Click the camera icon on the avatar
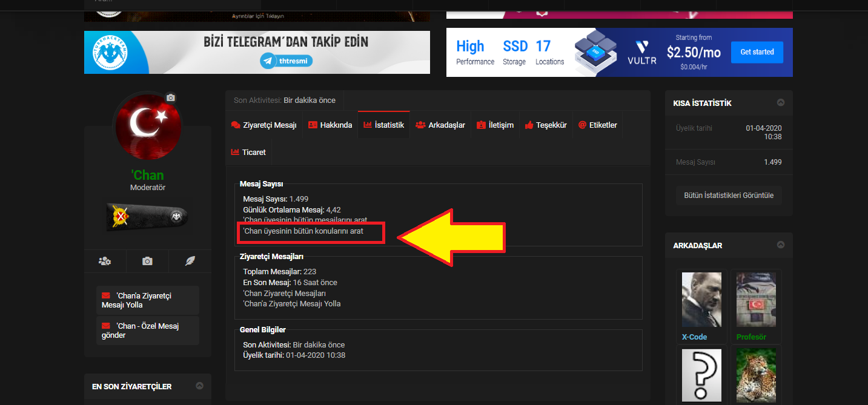 (x=171, y=97)
